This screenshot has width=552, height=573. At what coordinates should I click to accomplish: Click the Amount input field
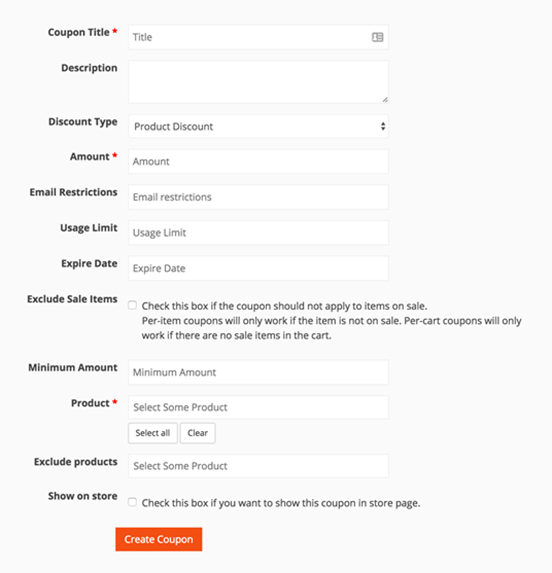click(x=258, y=161)
